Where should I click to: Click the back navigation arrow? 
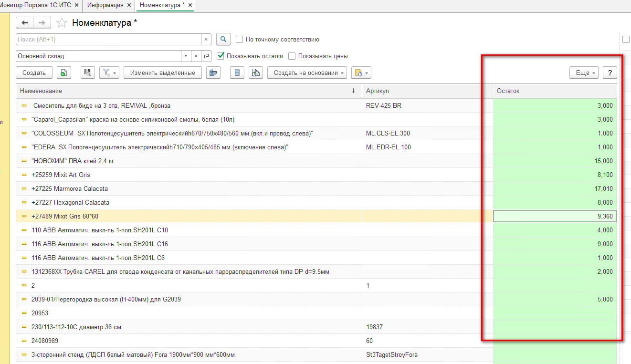pos(25,23)
